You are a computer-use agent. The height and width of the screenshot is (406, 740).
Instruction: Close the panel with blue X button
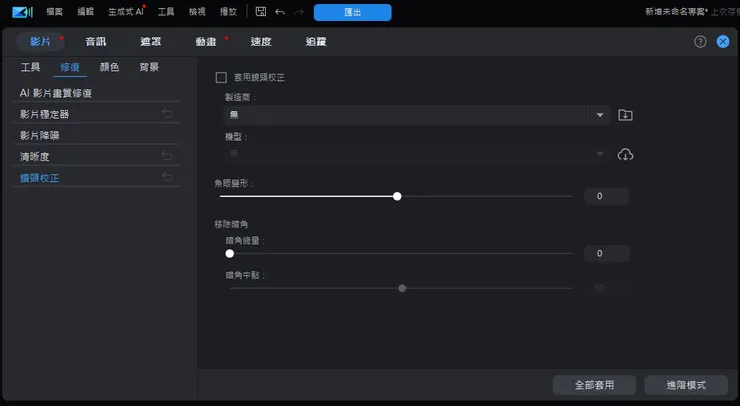click(723, 42)
